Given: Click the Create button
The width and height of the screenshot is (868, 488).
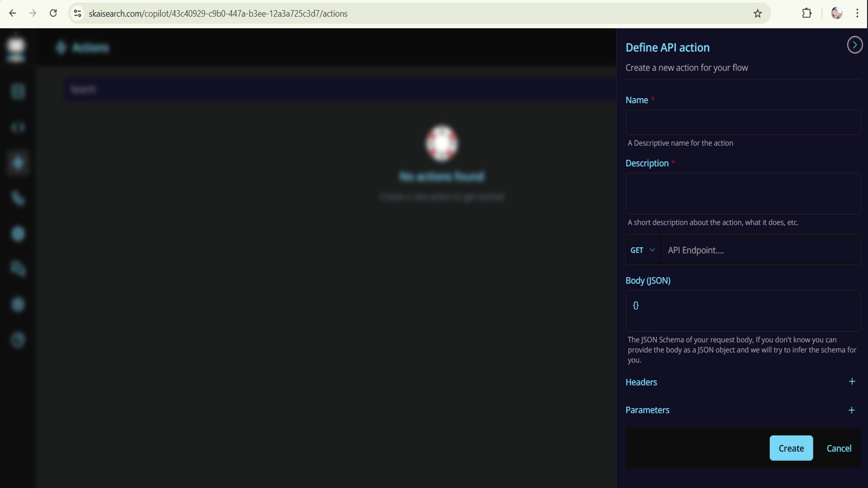Looking at the screenshot, I should [x=791, y=448].
